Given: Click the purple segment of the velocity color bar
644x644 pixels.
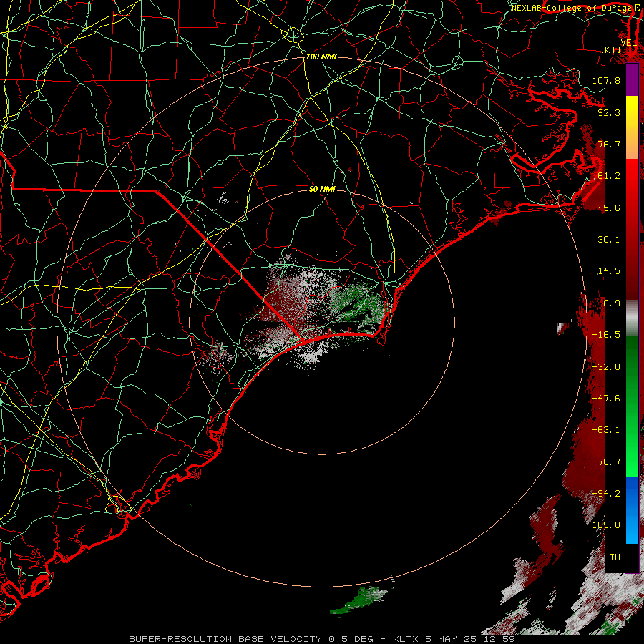Looking at the screenshot, I should [x=632, y=79].
